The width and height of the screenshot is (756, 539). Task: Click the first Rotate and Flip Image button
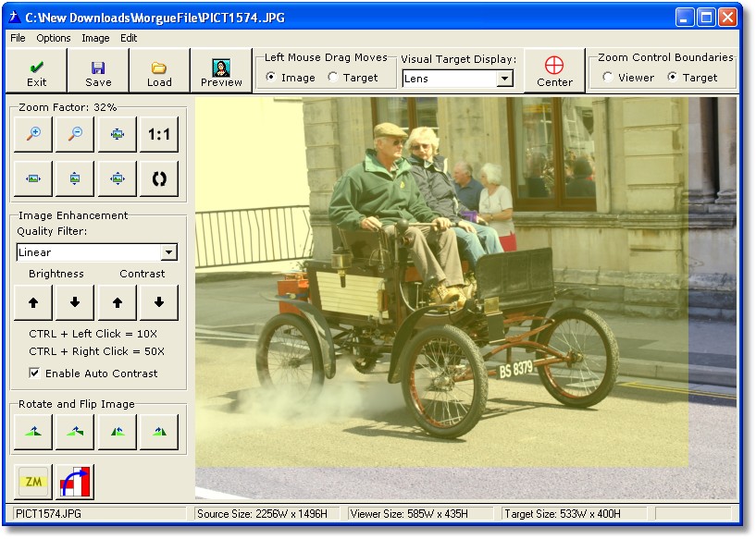click(x=33, y=432)
